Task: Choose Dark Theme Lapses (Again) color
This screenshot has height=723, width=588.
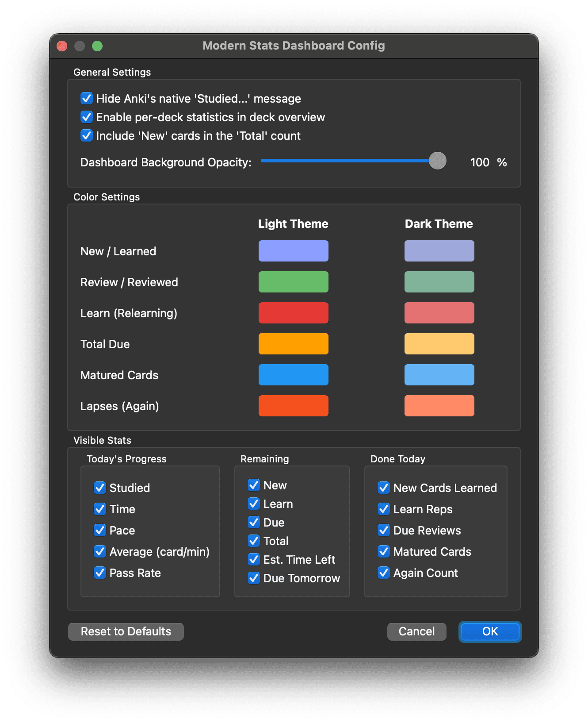Action: 439,406
